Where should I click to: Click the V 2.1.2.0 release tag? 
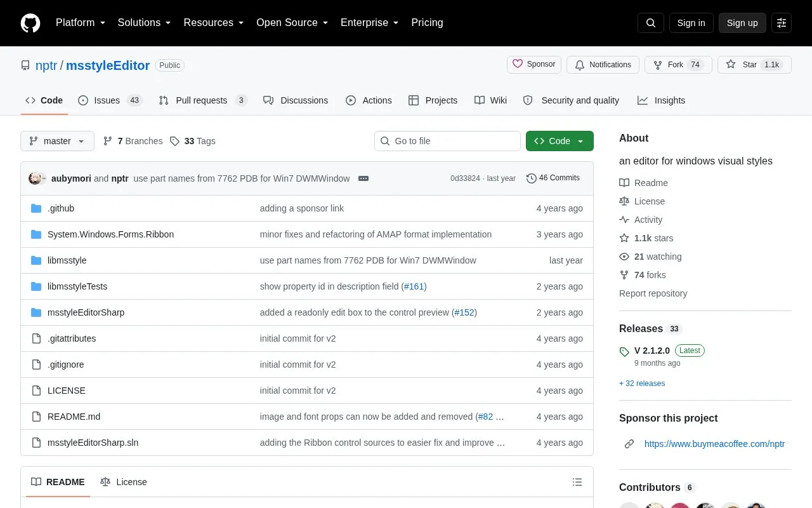coord(652,351)
